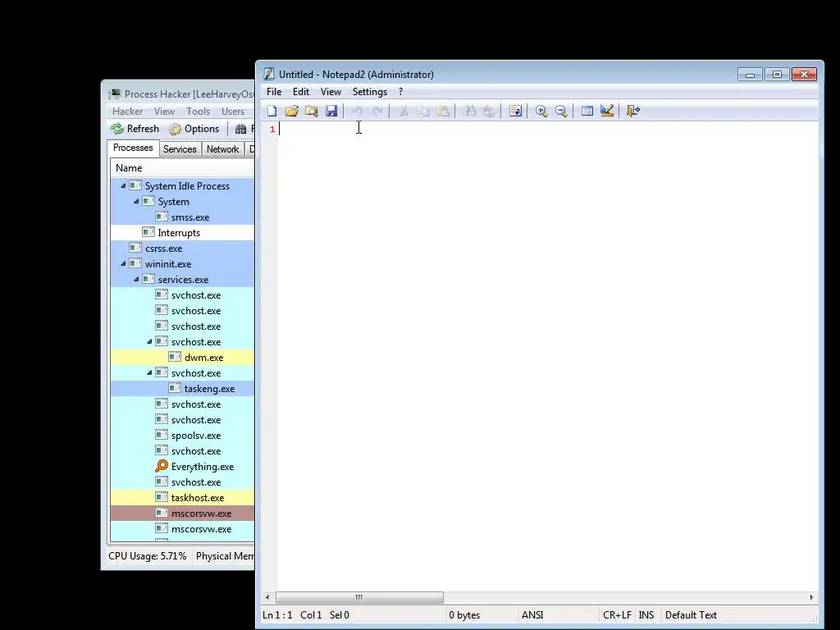Screen dimensions: 840x630
Task: Click the Process Hacker title bar icon
Action: [x=115, y=94]
